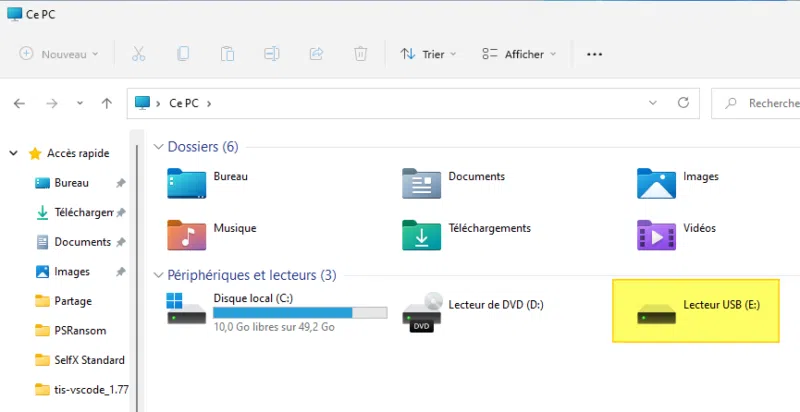800x412 pixels.
Task: Click Ce PC breadcrumb in address bar
Action: (x=184, y=104)
